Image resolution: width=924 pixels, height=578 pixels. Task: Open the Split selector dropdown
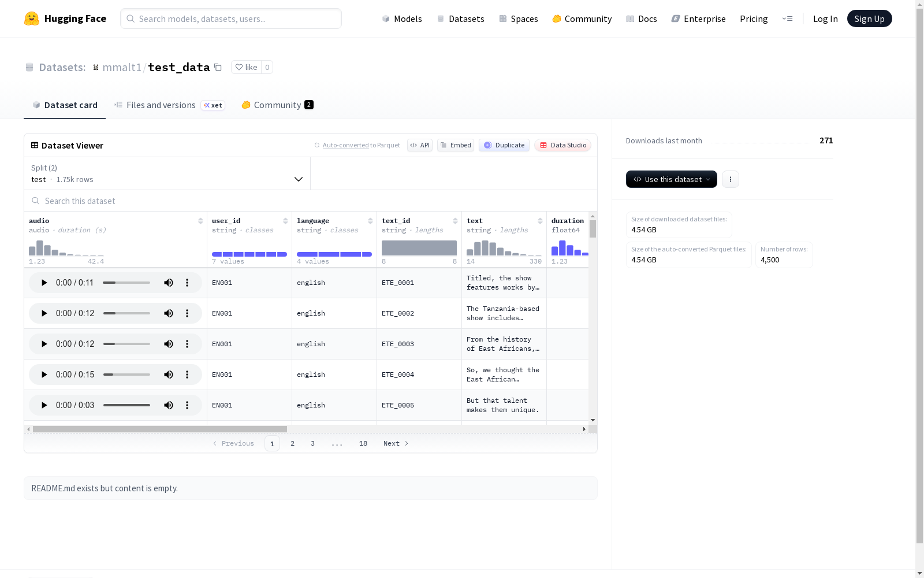tap(167, 173)
